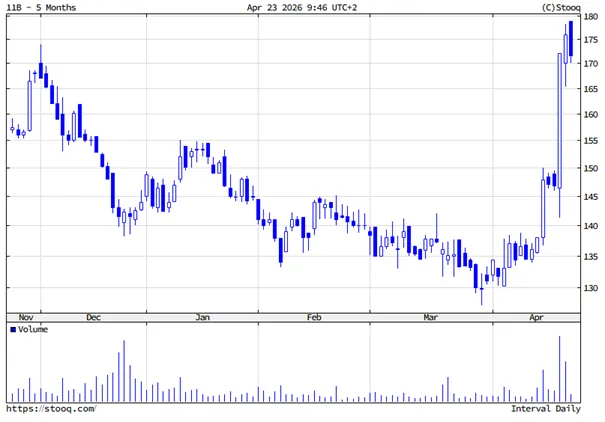605x422 pixels.
Task: Click the 155 price axis label
Action: tap(591, 141)
